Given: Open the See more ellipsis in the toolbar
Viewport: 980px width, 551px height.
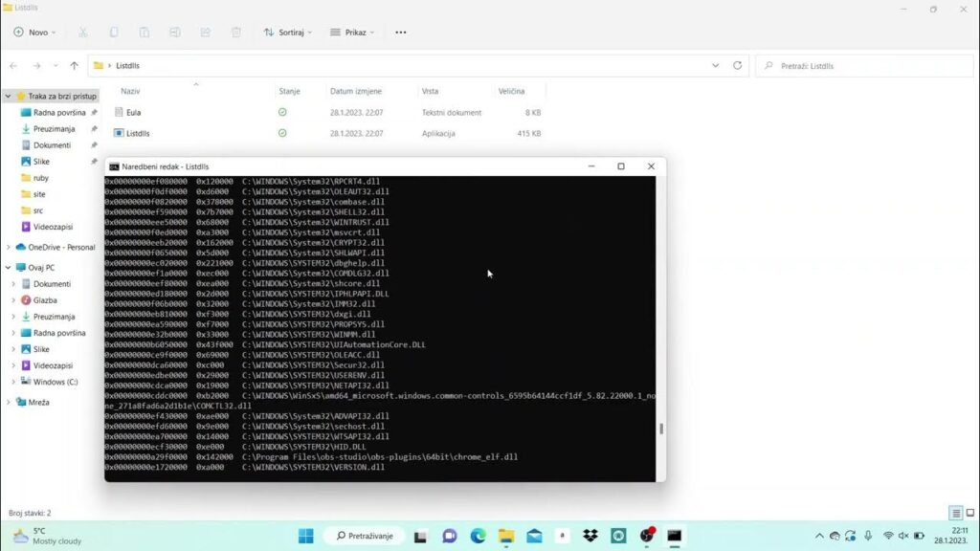Looking at the screenshot, I should tap(400, 32).
